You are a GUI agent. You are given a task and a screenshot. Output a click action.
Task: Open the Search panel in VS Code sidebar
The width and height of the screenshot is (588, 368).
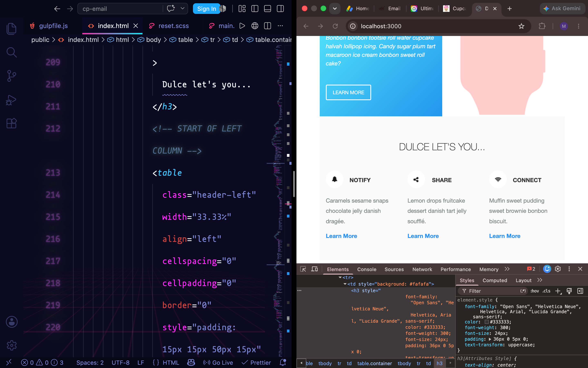point(11,52)
